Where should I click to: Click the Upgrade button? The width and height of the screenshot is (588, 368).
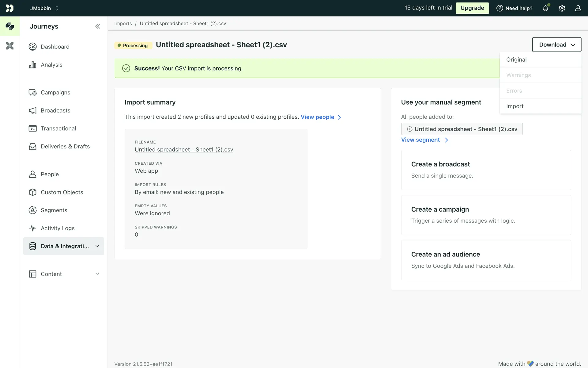point(472,8)
